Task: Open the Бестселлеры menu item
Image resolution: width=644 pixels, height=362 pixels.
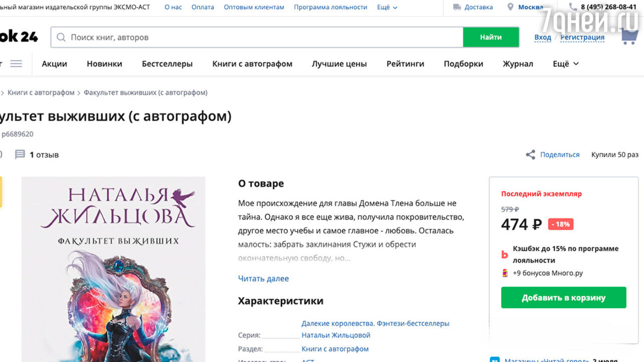Action: click(167, 64)
